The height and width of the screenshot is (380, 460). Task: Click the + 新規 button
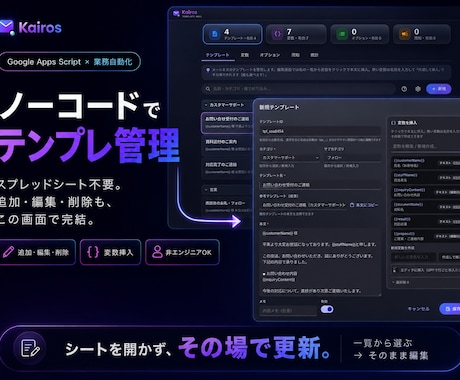439,89
